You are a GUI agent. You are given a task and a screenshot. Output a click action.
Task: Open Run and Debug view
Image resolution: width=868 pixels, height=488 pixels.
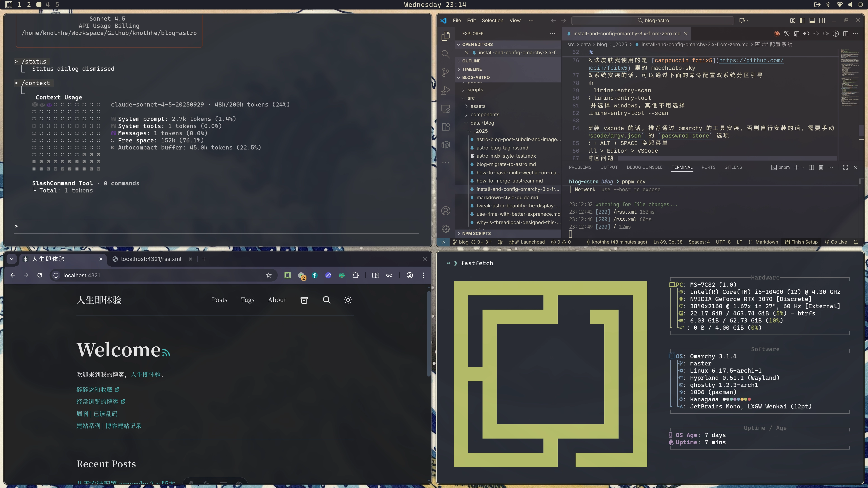[446, 90]
